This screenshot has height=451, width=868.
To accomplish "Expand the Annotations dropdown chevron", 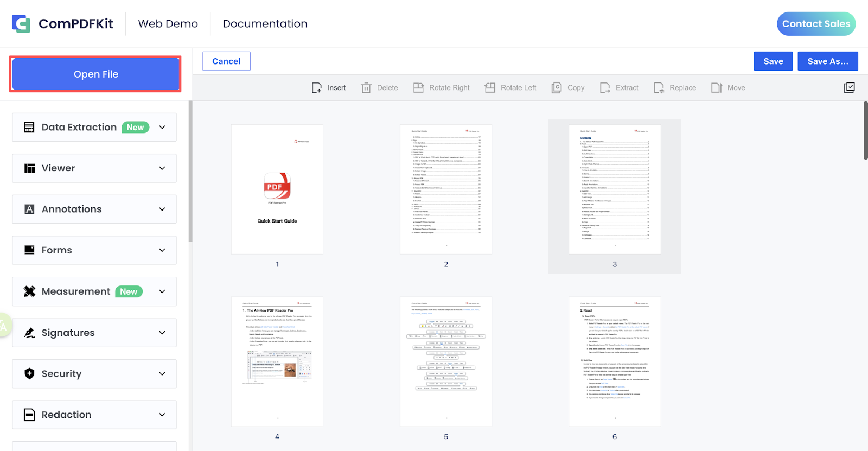I will tap(162, 209).
